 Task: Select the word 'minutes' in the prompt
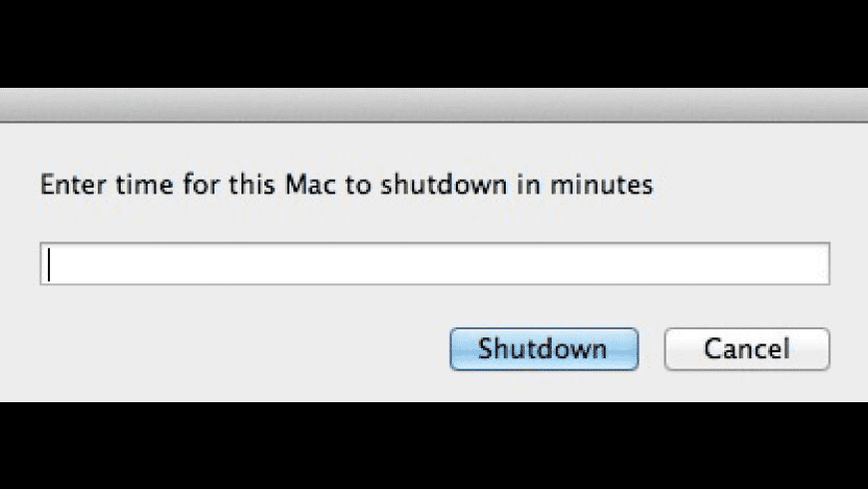tap(602, 185)
